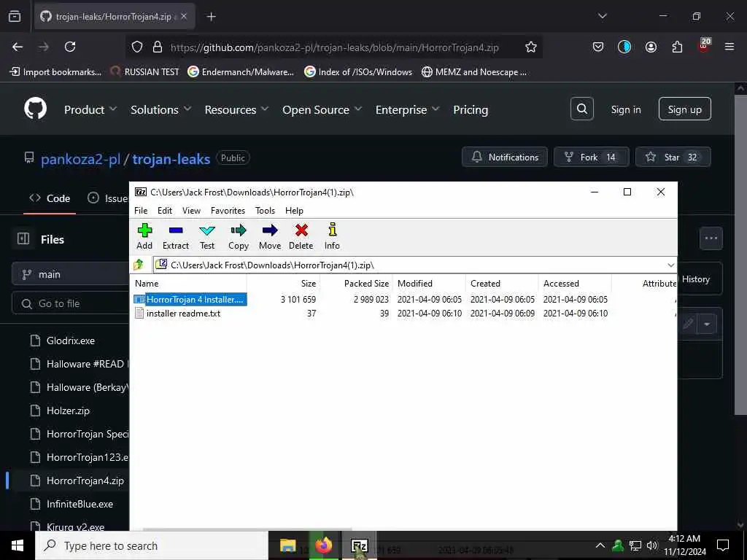
Task: Open the History link on GitHub
Action: click(x=695, y=279)
